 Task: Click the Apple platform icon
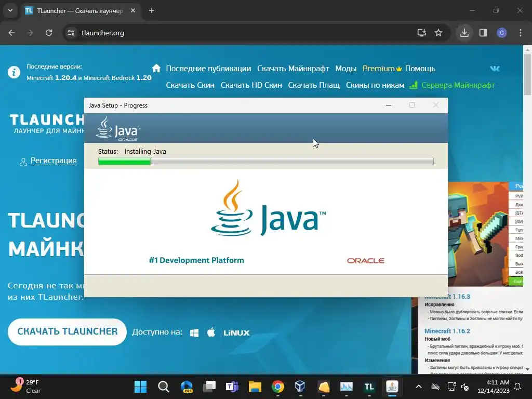point(211,332)
